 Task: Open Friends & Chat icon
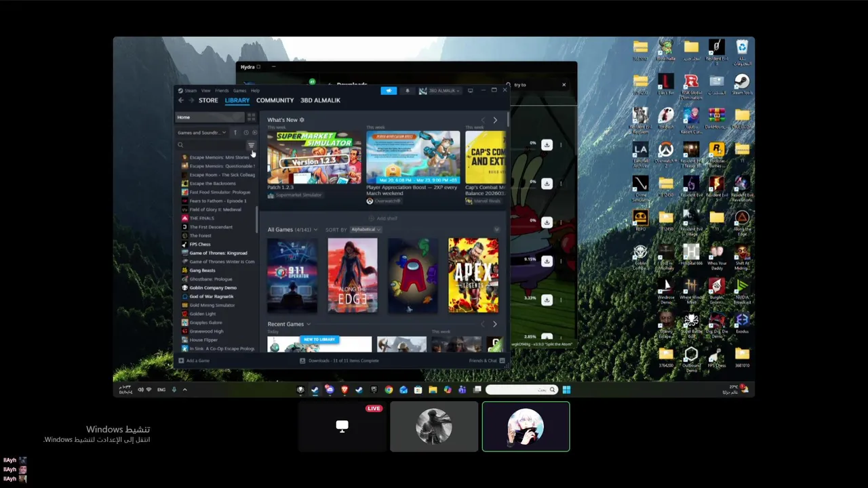pos(502,361)
